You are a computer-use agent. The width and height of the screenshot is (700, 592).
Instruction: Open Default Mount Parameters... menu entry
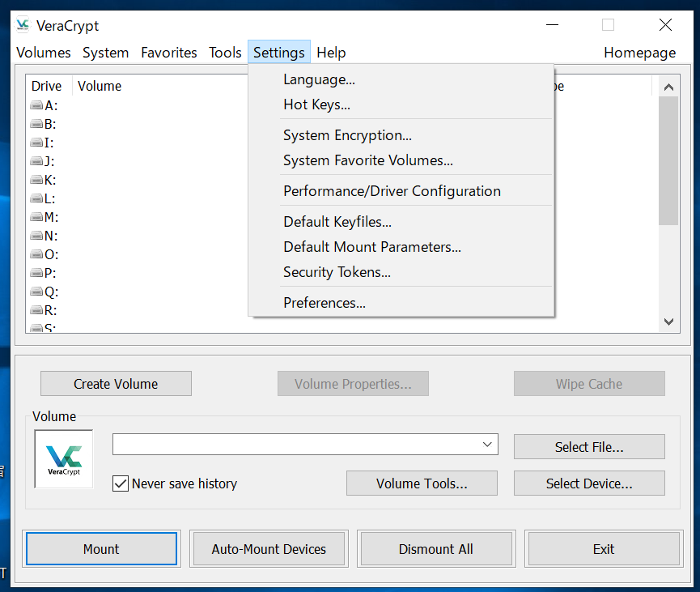[x=371, y=247]
